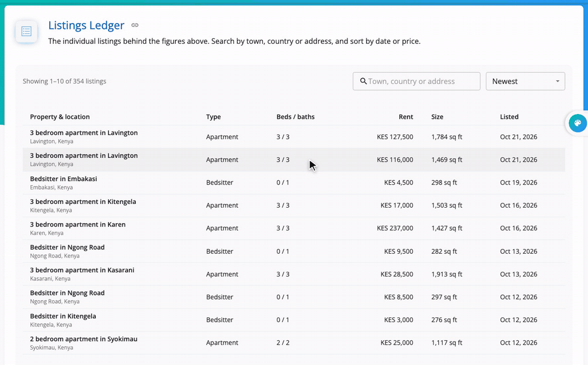
Task: Select the listing with rent KES 116,000
Action: (293, 159)
